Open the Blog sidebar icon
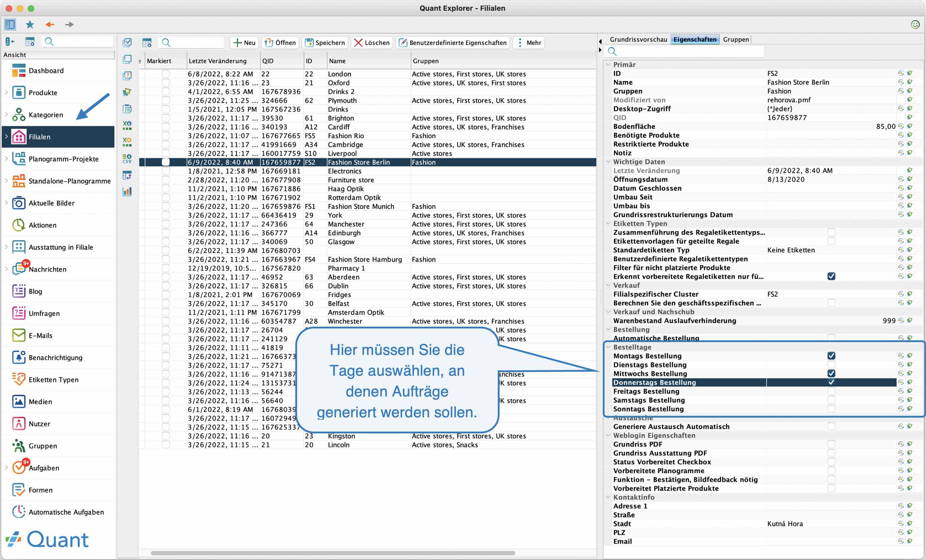Viewport: 926px width, 560px height. [18, 291]
